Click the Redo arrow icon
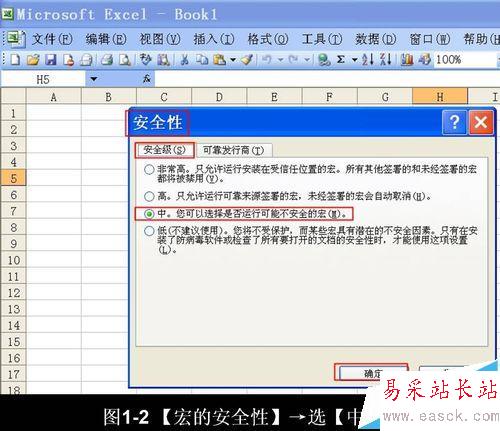The image size is (500, 431). [293, 60]
